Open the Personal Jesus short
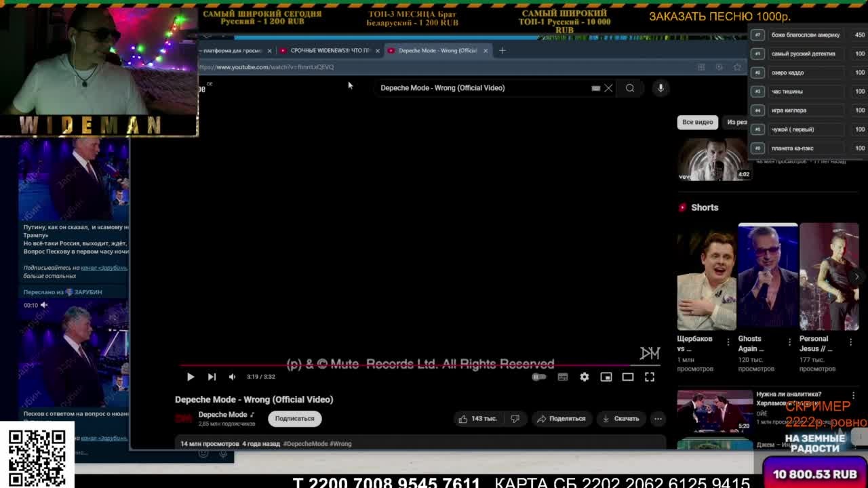Image resolution: width=868 pixels, height=488 pixels. (829, 277)
